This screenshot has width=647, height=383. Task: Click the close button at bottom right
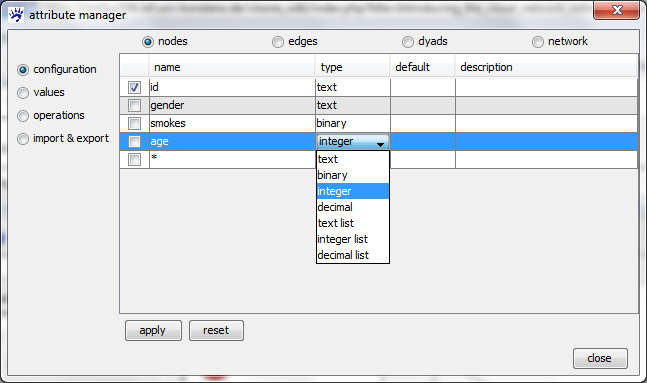point(600,358)
